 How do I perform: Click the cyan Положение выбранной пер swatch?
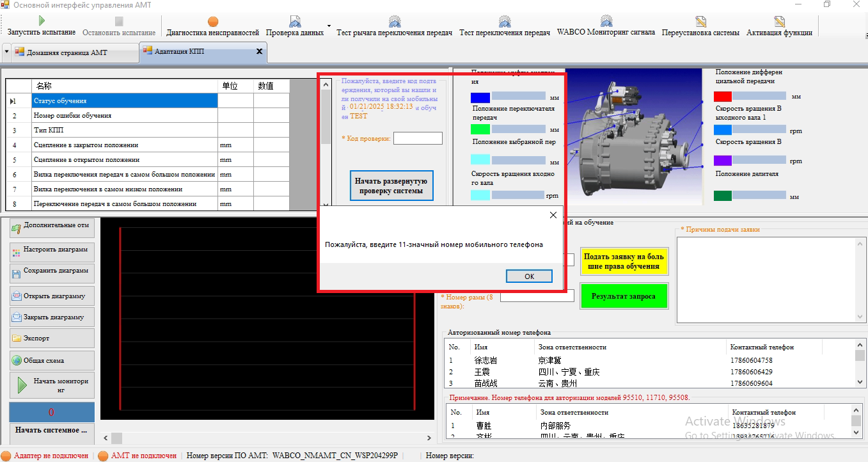[x=480, y=159]
